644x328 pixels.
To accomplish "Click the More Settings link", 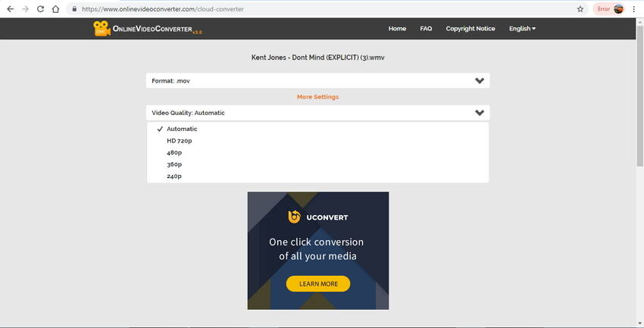I will (318, 97).
